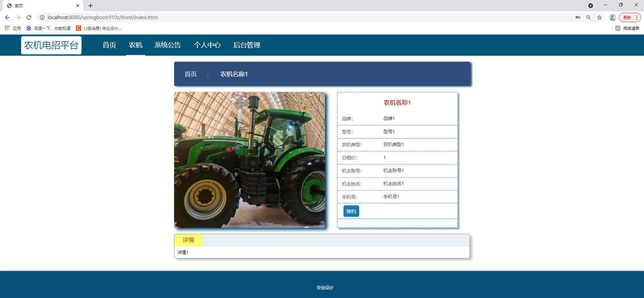
Task: Open saved passwords key icon
Action: pos(578,17)
